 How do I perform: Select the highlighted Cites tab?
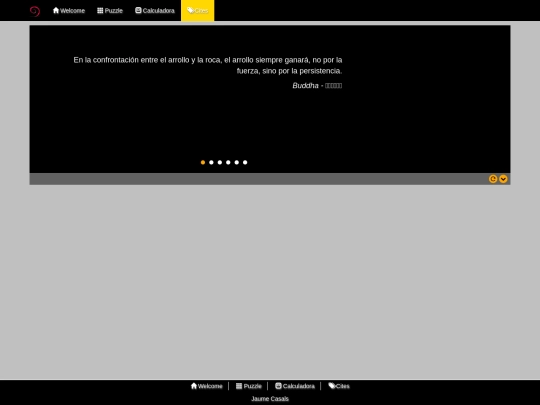[197, 11]
